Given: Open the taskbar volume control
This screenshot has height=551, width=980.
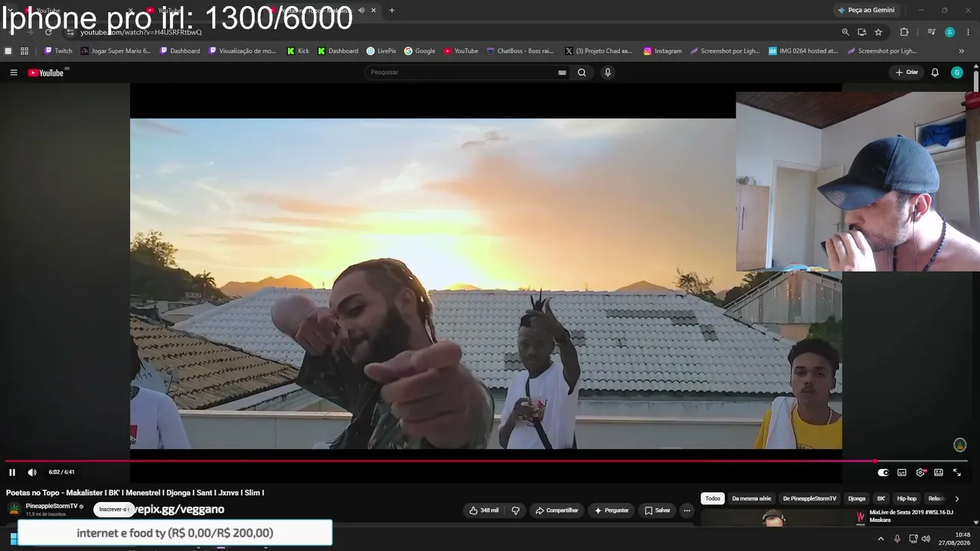Looking at the screenshot, I should pos(926,539).
